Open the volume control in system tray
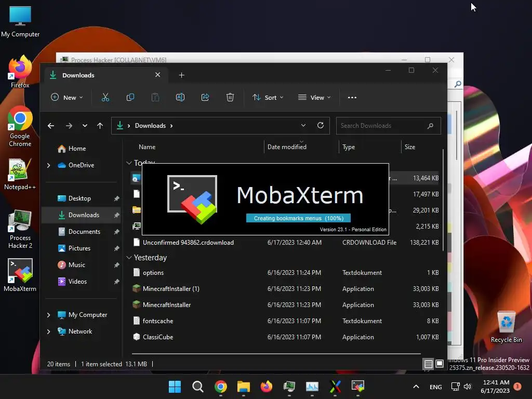The image size is (532, 399). click(x=468, y=387)
